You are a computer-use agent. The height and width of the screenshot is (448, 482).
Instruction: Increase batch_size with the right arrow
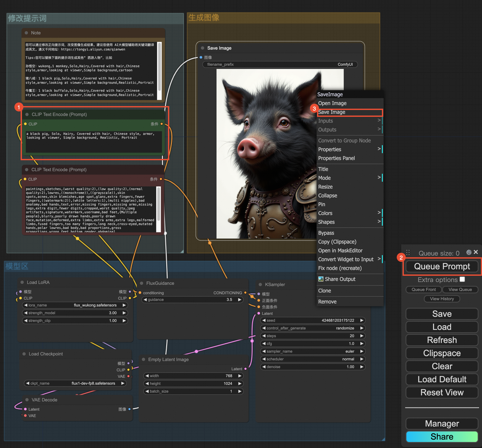pyautogui.click(x=239, y=391)
